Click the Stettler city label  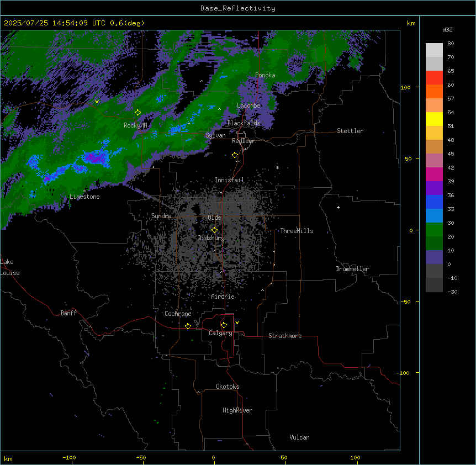[350, 131]
